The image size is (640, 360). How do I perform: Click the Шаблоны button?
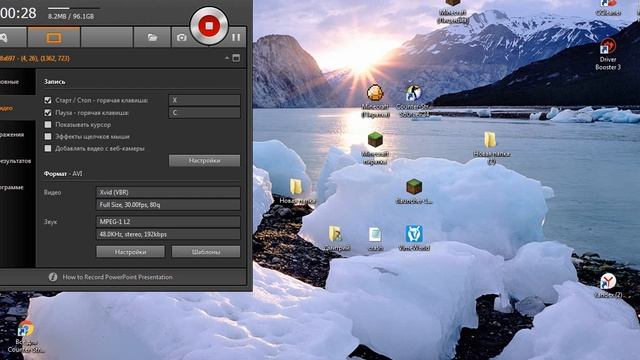206,252
